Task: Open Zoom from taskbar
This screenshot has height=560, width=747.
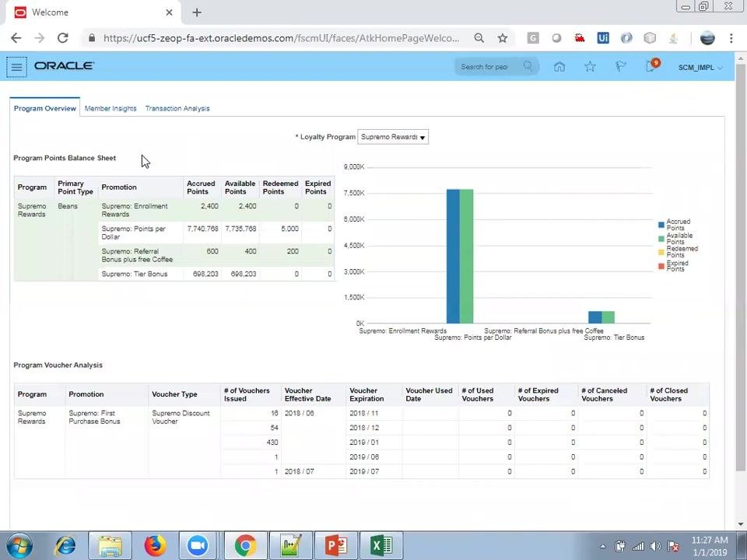Action: [198, 546]
